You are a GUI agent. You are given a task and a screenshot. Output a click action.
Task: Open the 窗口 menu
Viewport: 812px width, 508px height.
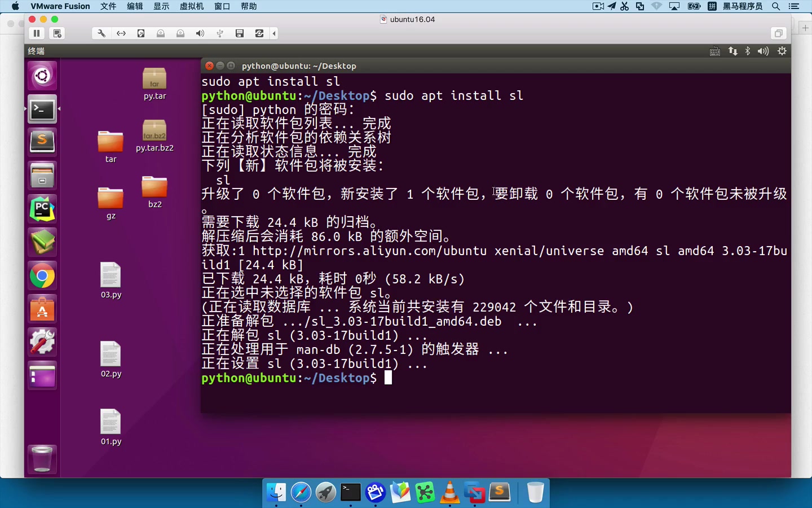pyautogui.click(x=222, y=6)
